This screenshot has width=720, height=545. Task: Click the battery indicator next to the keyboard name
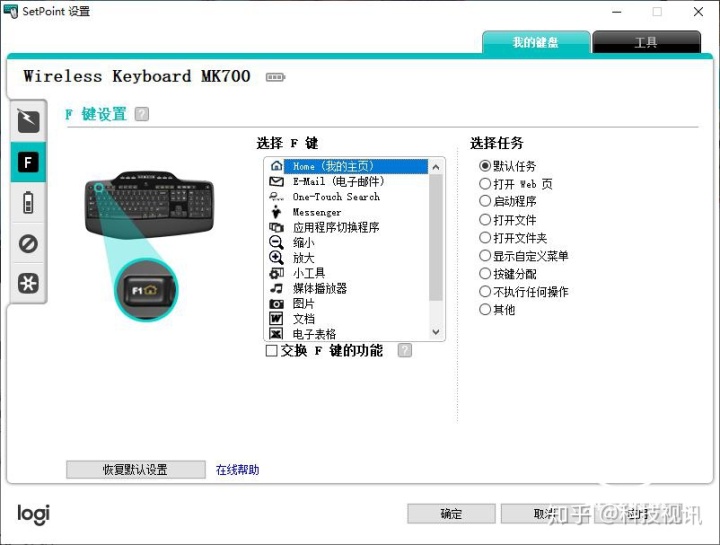276,77
